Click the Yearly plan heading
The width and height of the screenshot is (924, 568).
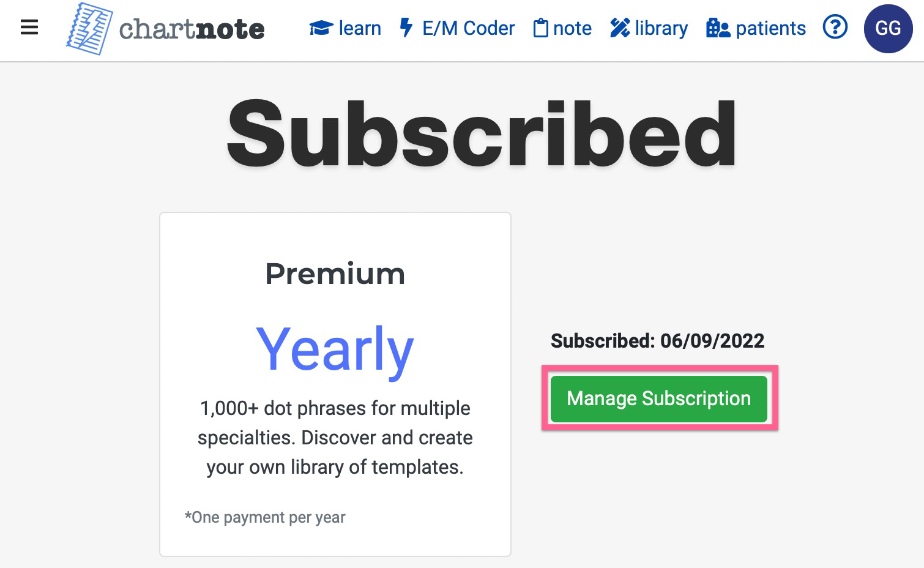pyautogui.click(x=335, y=350)
